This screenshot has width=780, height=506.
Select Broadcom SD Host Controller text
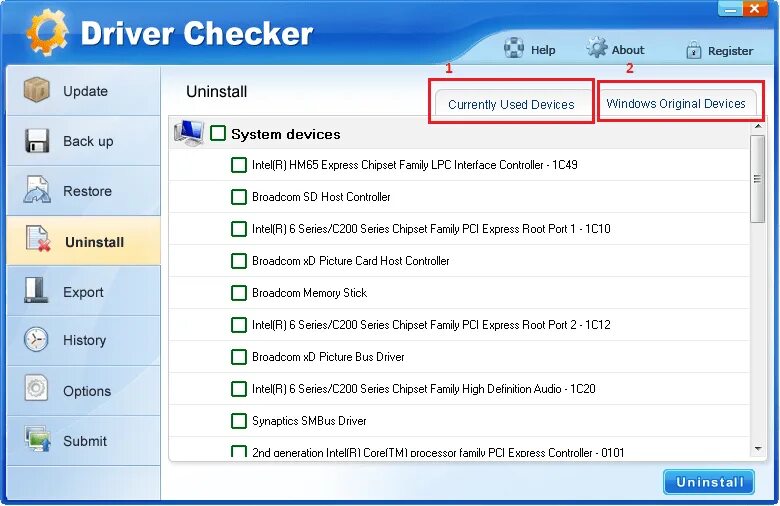pyautogui.click(x=321, y=197)
